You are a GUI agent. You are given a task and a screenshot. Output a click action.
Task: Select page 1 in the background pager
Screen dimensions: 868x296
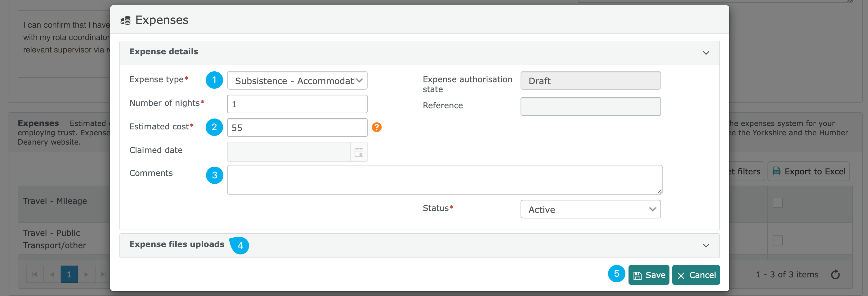[69, 274]
